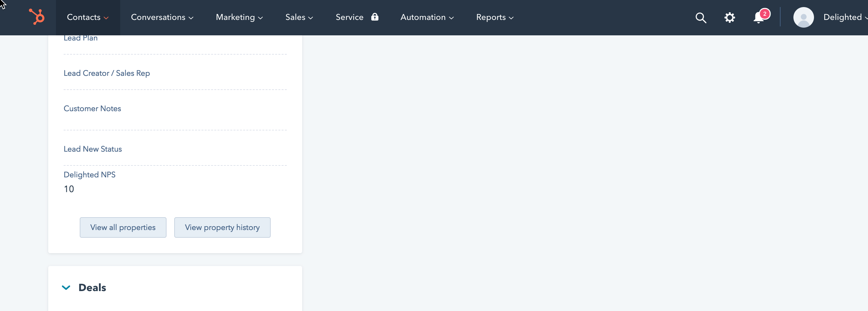This screenshot has width=868, height=311.
Task: Collapse the Deals section chevron
Action: (66, 288)
